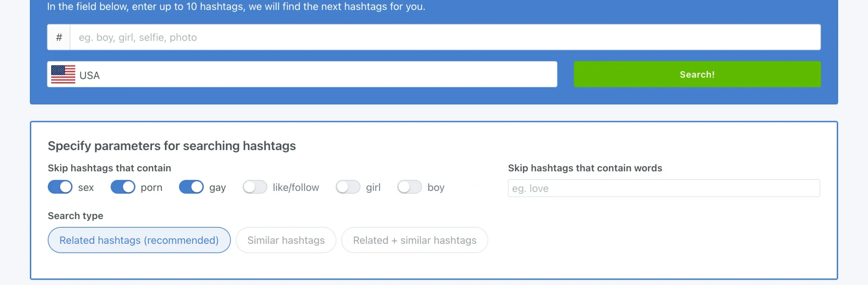Click the 'Search type' label
868x285 pixels.
(75, 216)
